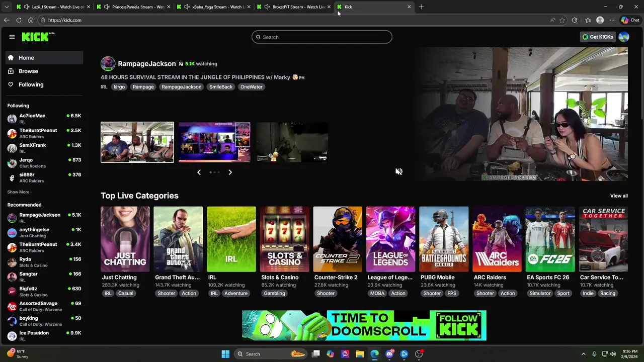Open the Counter-Strike 2 category card
This screenshot has height=362, width=644.
[338, 239]
